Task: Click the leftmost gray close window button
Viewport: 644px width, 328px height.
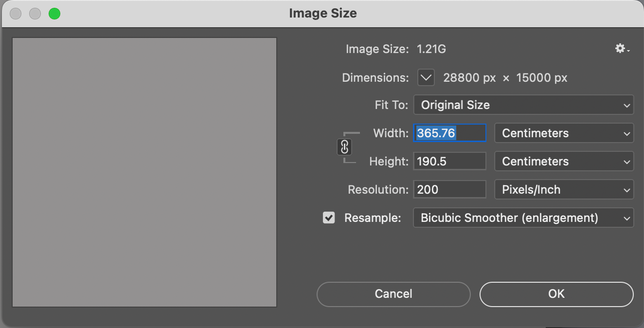Action: [16, 14]
